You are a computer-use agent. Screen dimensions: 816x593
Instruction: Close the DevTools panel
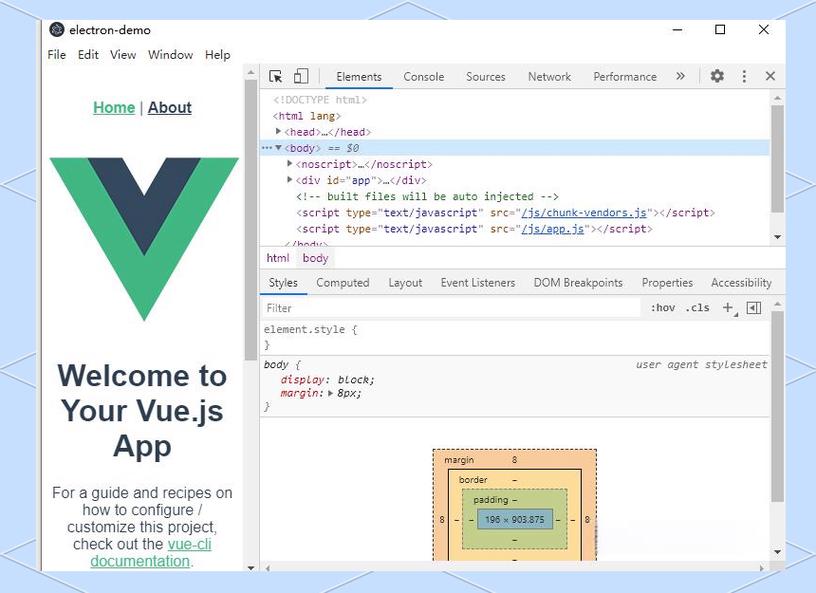click(x=771, y=76)
